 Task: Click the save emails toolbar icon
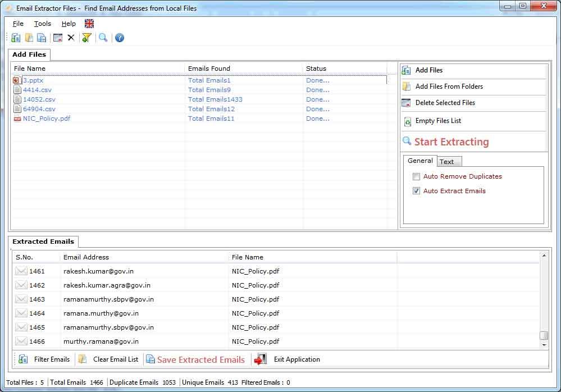tap(42, 38)
